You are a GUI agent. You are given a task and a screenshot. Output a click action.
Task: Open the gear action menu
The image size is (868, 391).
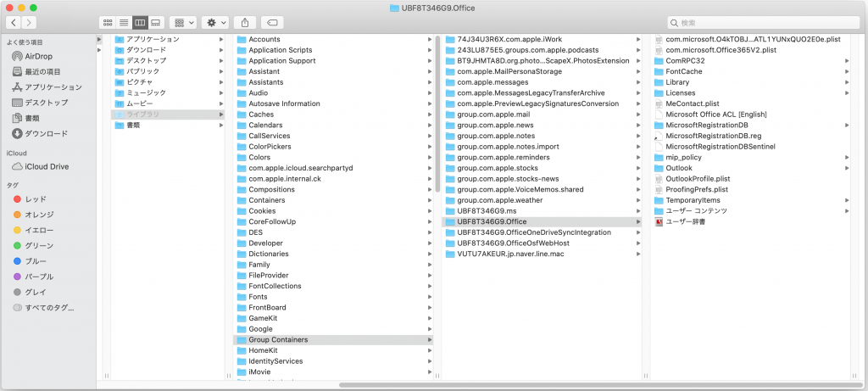click(215, 23)
